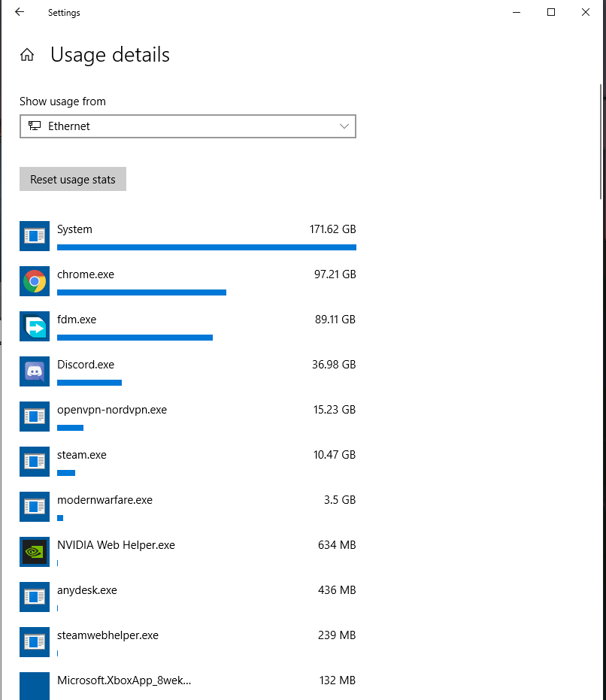The image size is (606, 700).
Task: Select openvpn-nordvpn.exe label
Action: [112, 410]
